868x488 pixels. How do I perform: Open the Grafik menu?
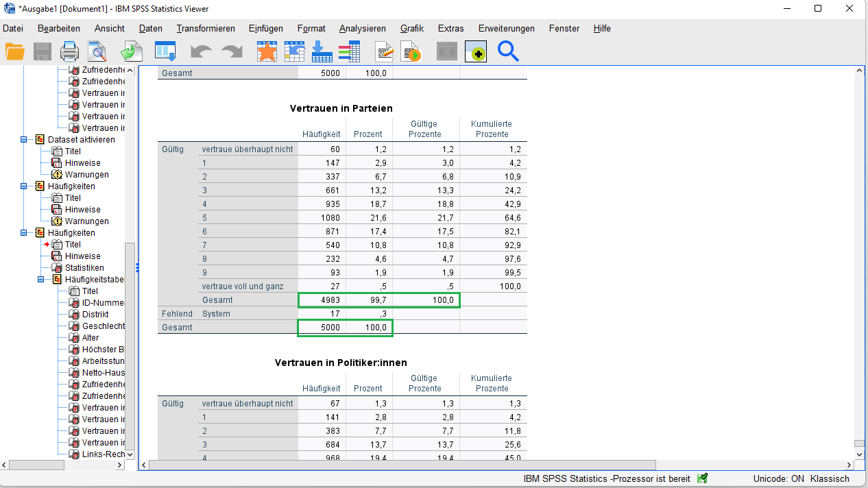click(412, 28)
